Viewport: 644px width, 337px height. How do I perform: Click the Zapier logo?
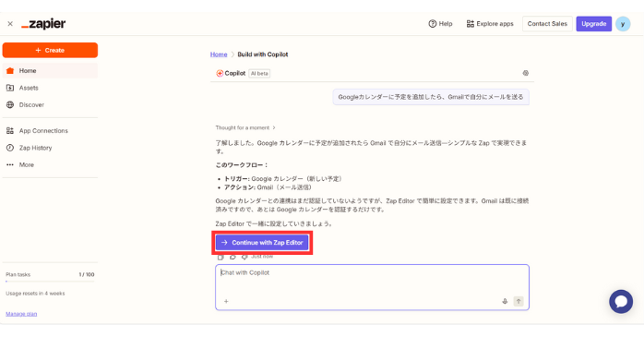(x=43, y=24)
